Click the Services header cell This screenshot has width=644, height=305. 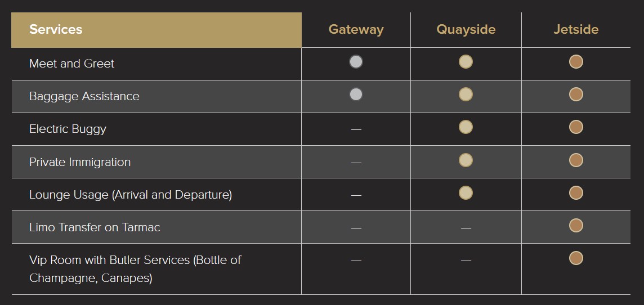point(56,29)
